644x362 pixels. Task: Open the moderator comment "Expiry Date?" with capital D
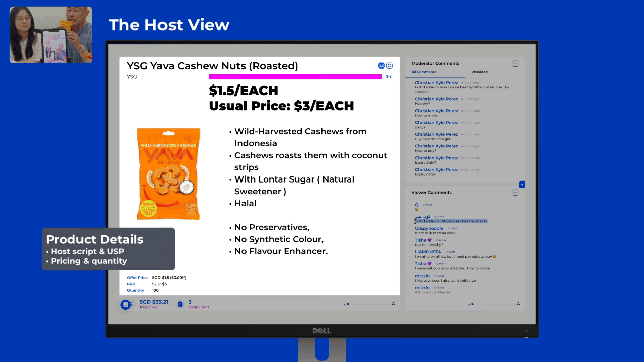[426, 162]
